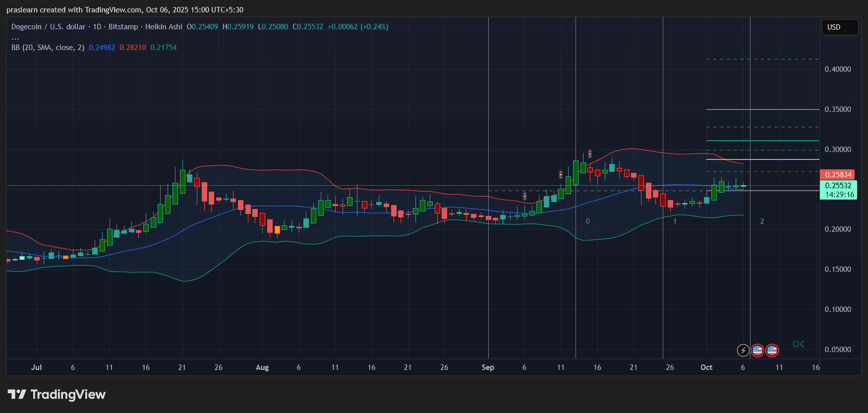Click the traffic light marker near Sep 15
The height and width of the screenshot is (413, 868).
tap(589, 154)
